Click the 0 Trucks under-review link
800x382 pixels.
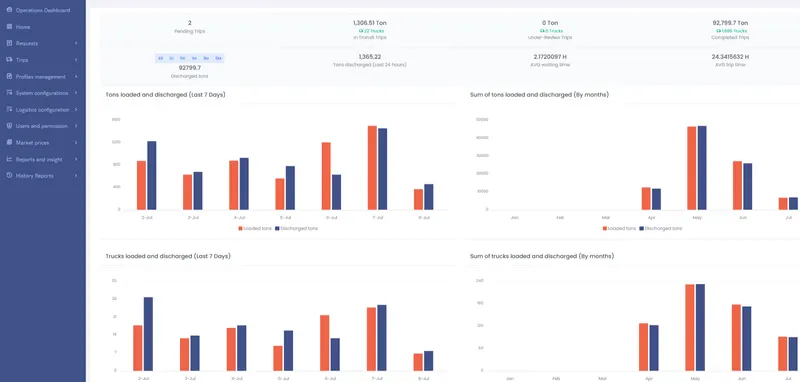pos(551,31)
